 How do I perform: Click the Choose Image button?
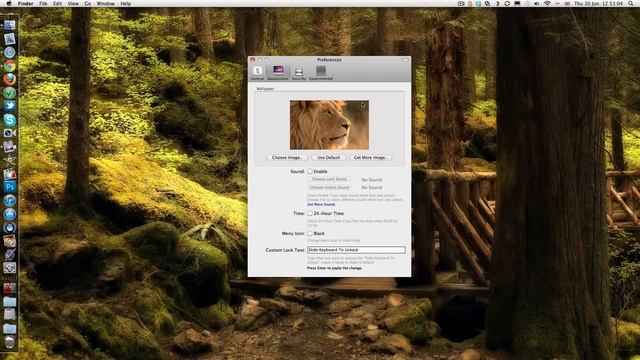[287, 157]
